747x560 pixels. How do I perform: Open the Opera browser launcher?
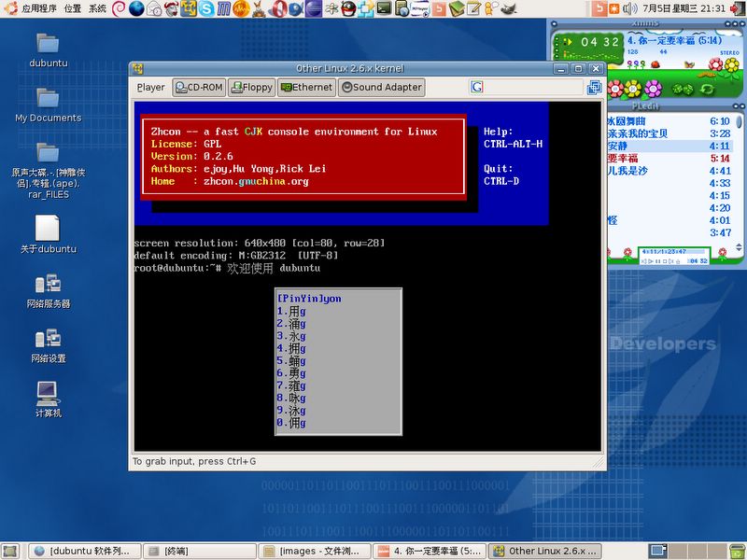[277, 8]
